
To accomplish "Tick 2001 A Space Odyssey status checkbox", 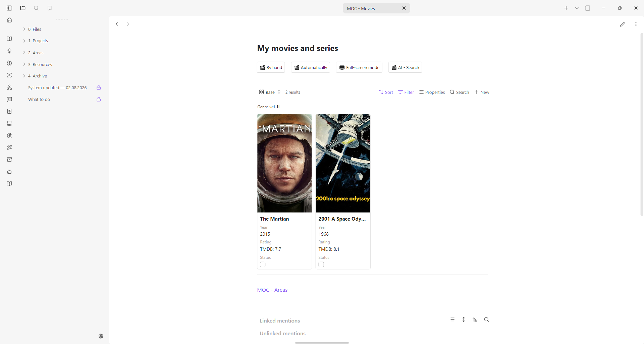I will point(321,265).
